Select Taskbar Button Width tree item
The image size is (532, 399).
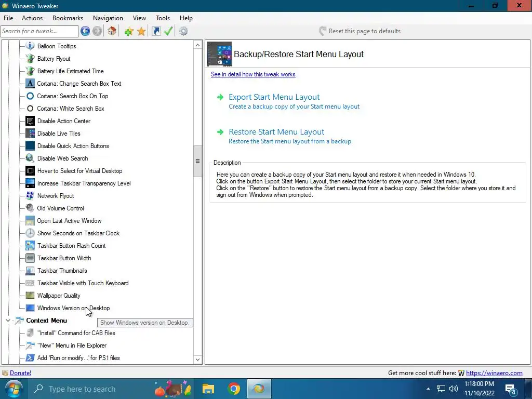coord(64,258)
